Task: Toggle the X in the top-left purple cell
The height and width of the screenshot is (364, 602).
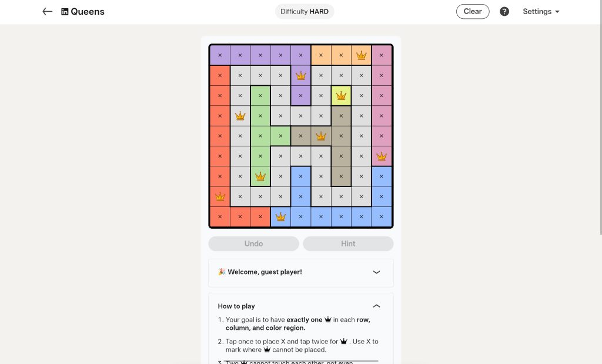Action: 220,55
